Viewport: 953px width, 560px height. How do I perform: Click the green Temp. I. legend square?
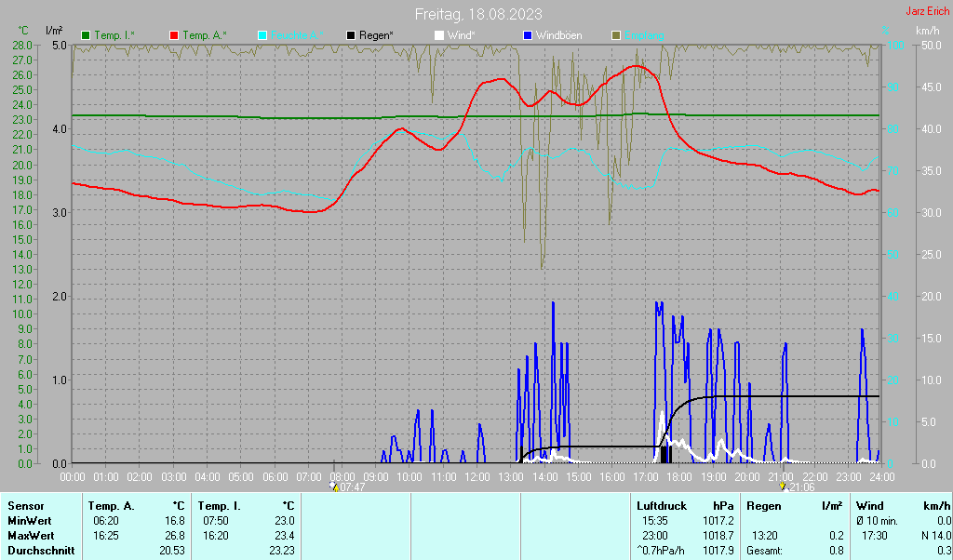86,35
